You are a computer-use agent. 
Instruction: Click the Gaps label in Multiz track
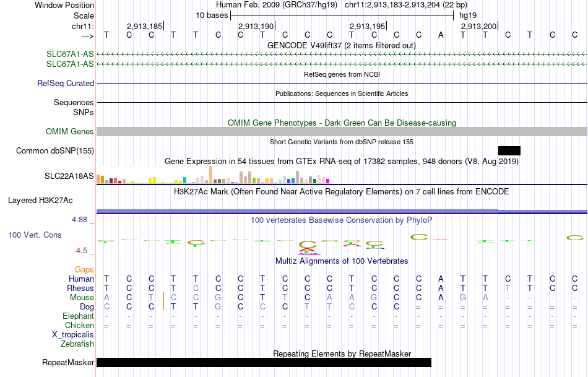pyautogui.click(x=84, y=270)
